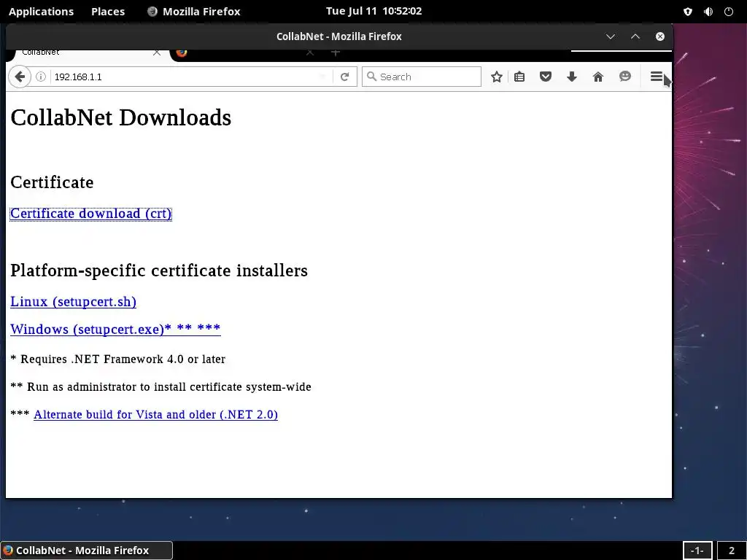Viewport: 747px width, 560px height.
Task: Show your bookmarks list icon
Action: click(x=519, y=77)
